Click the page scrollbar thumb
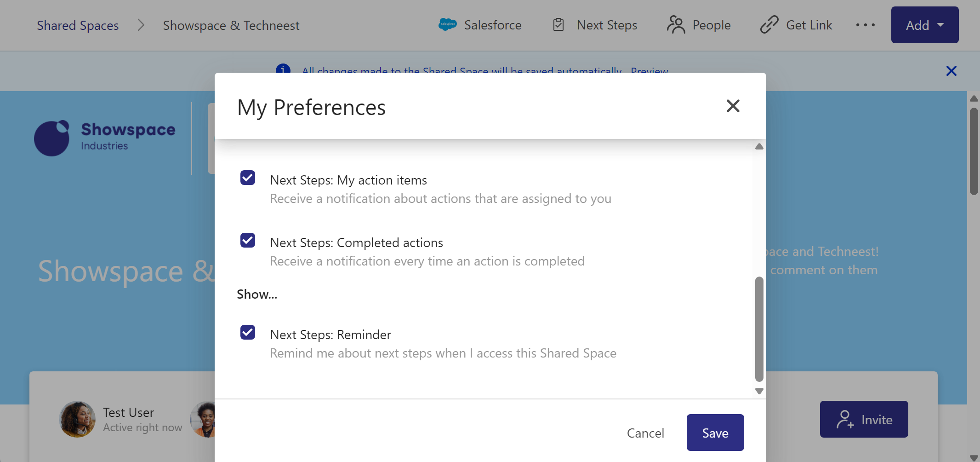Viewport: 980px width, 462px height. 974,151
